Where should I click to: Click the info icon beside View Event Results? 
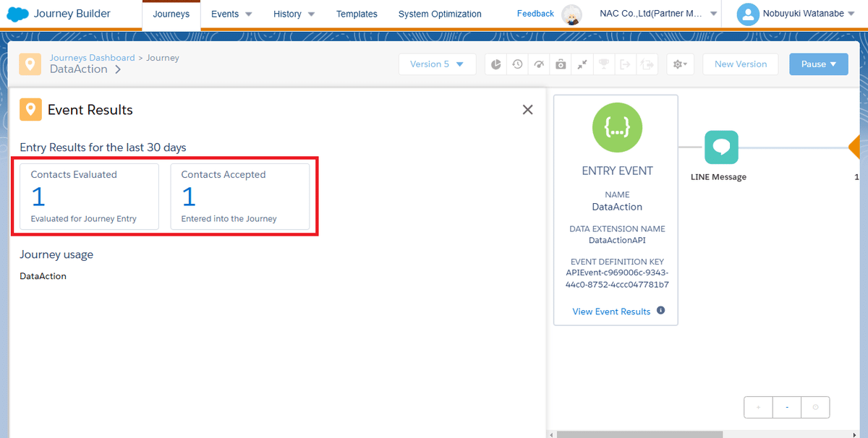660,311
